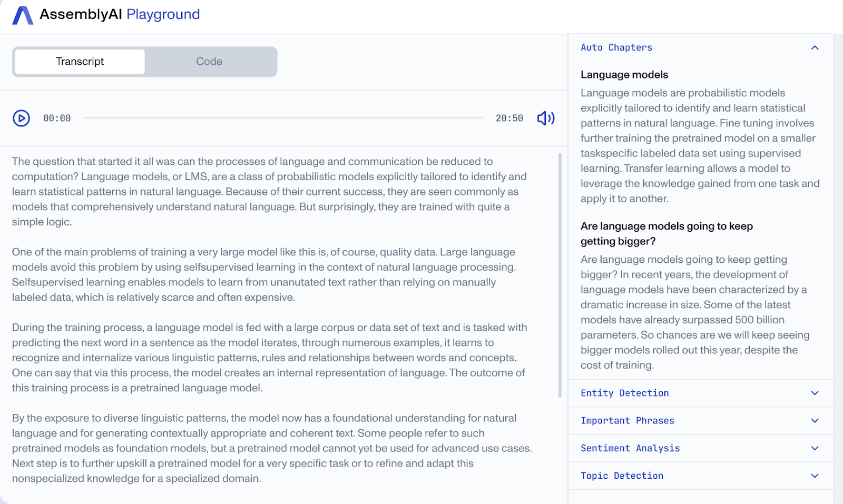The height and width of the screenshot is (504, 843).
Task: Click the Auto Chapters header label
Action: [616, 48]
